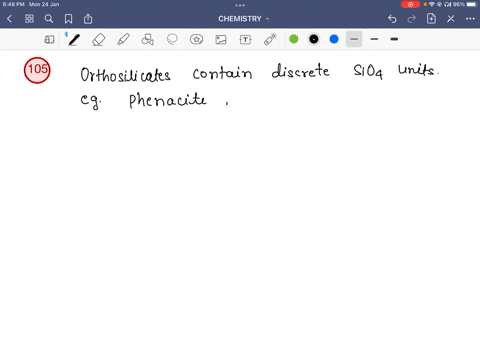The width and height of the screenshot is (480, 360).
Task: Open the more options ellipsis menu
Action: [470, 19]
